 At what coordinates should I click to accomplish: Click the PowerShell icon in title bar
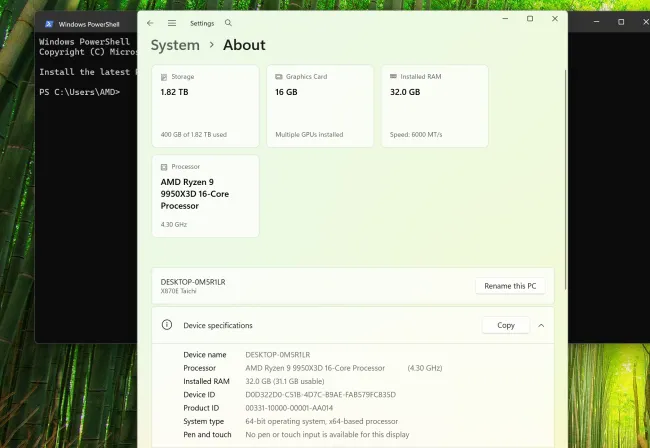coord(48,23)
